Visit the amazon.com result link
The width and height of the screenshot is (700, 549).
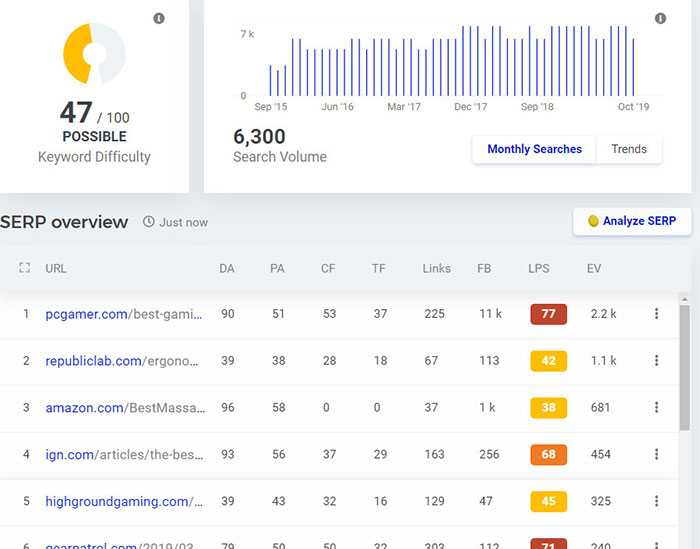pos(124,407)
